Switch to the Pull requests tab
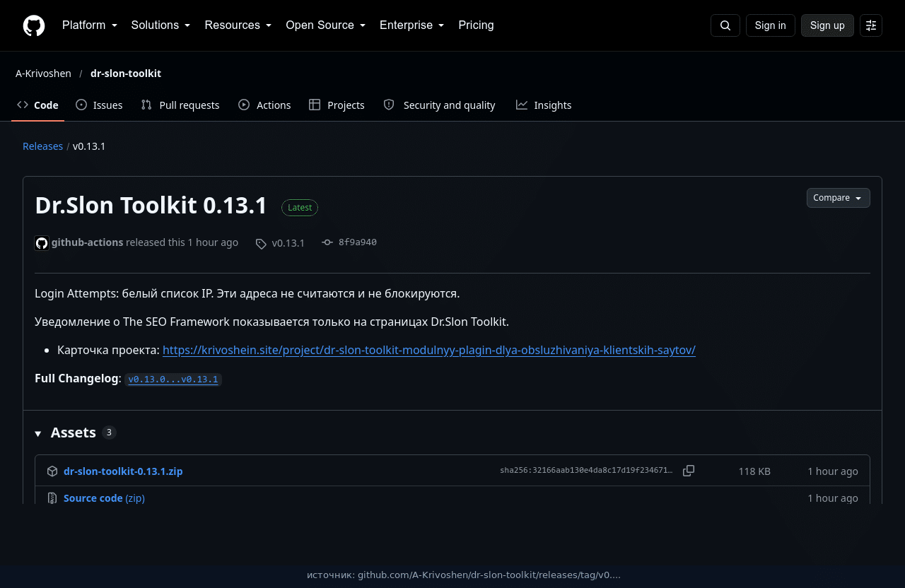This screenshot has height=588, width=905. (180, 105)
